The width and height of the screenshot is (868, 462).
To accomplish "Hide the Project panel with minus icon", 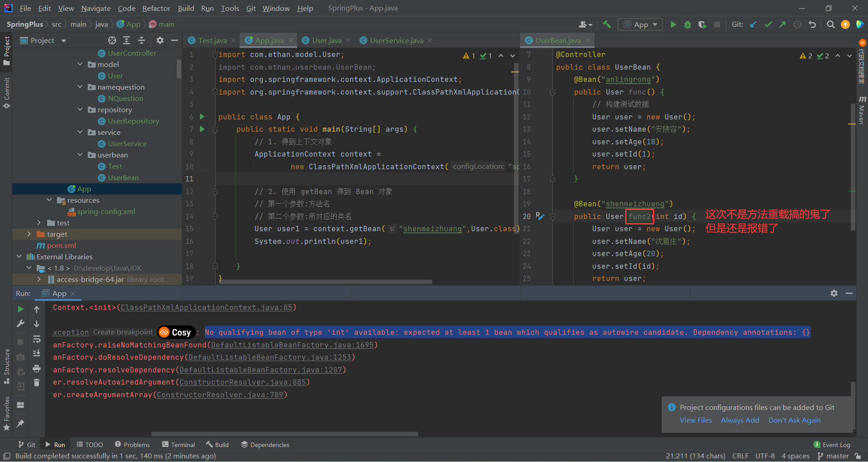I will click(175, 40).
